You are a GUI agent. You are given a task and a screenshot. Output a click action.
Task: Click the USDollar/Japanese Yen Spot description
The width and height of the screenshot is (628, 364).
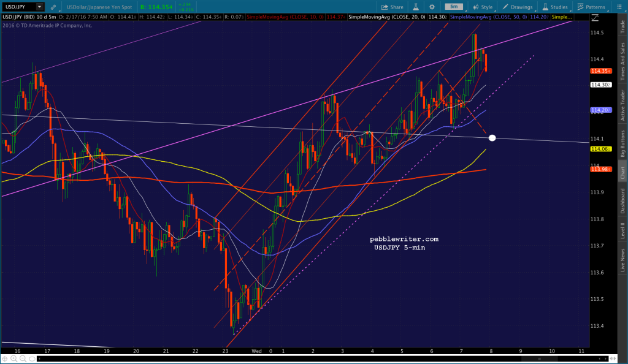tap(99, 7)
